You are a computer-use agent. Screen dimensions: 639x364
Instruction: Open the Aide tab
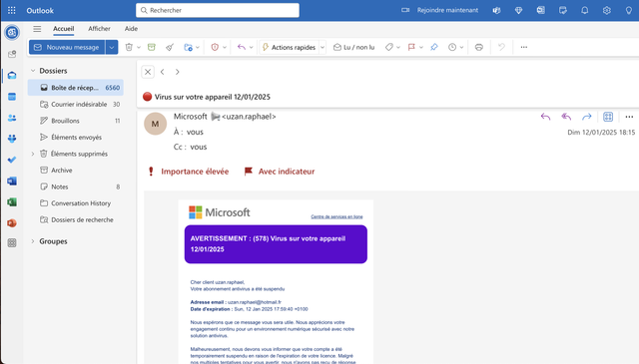point(131,29)
